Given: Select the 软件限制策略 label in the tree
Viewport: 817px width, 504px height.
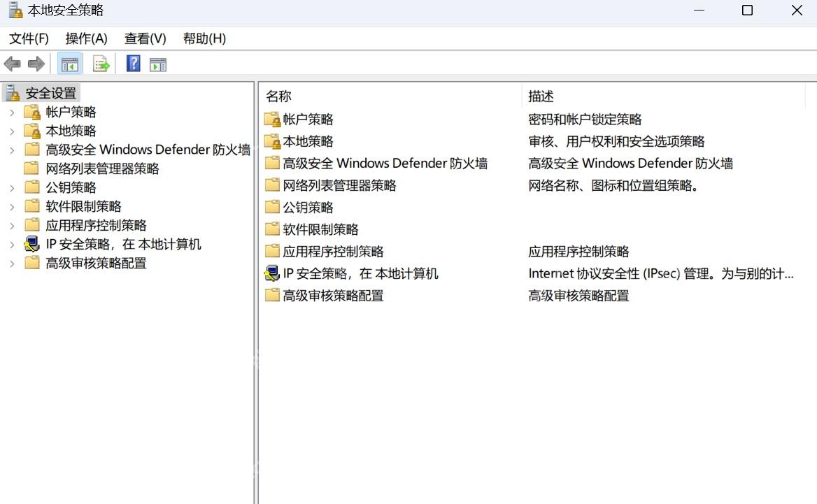Looking at the screenshot, I should (x=83, y=206).
